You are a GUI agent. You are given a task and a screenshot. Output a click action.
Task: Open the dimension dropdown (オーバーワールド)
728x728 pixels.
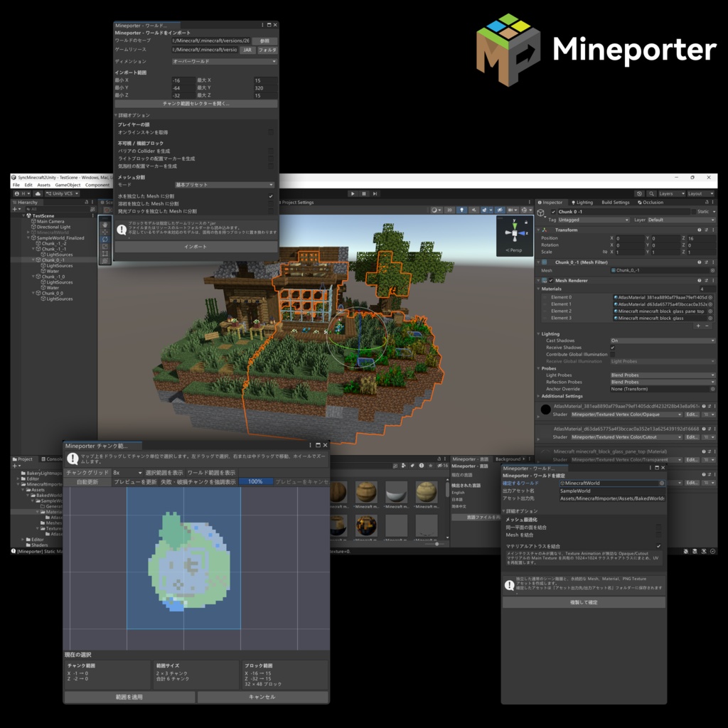point(224,61)
